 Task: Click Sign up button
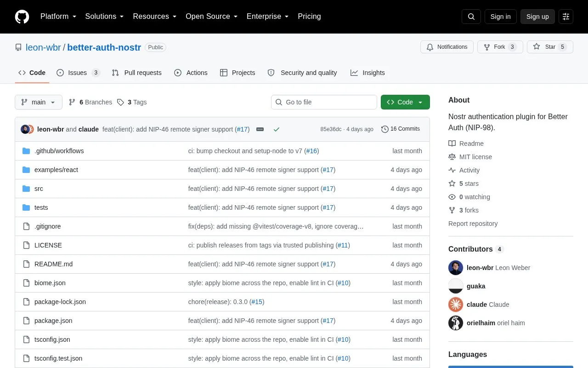click(537, 17)
